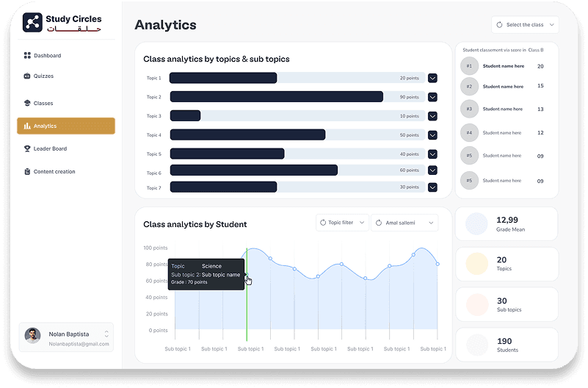Click Nolan Baptista profile avatar

click(32, 335)
